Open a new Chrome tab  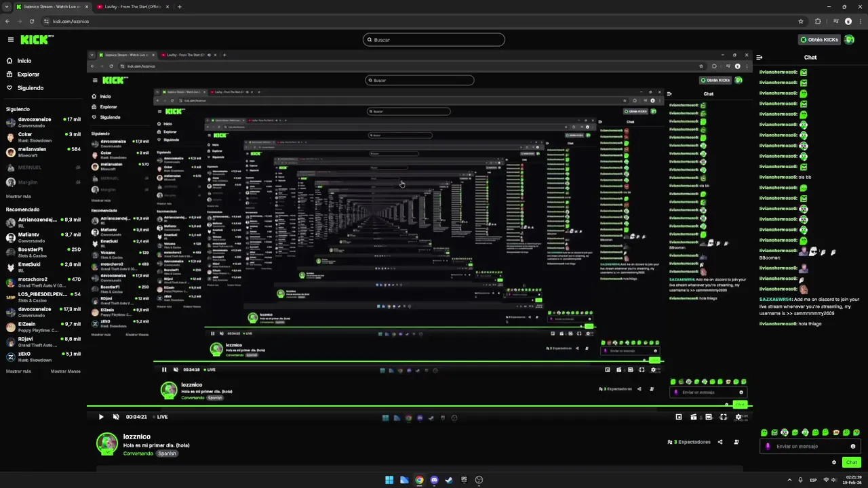click(179, 7)
